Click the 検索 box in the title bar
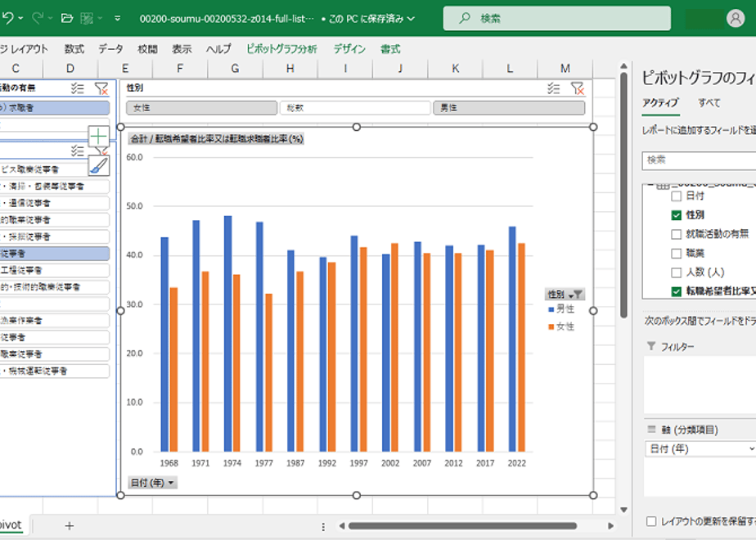This screenshot has width=756, height=540. 556,18
